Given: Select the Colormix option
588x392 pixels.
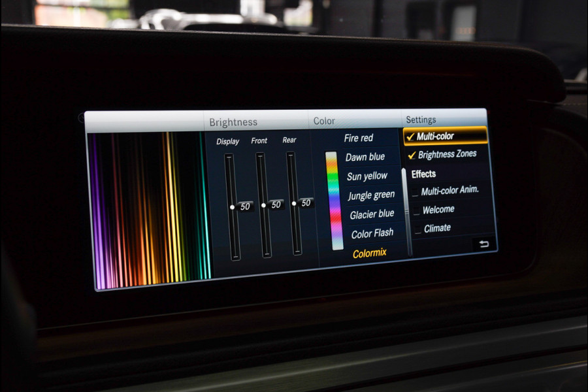Looking at the screenshot, I should pyautogui.click(x=370, y=253).
